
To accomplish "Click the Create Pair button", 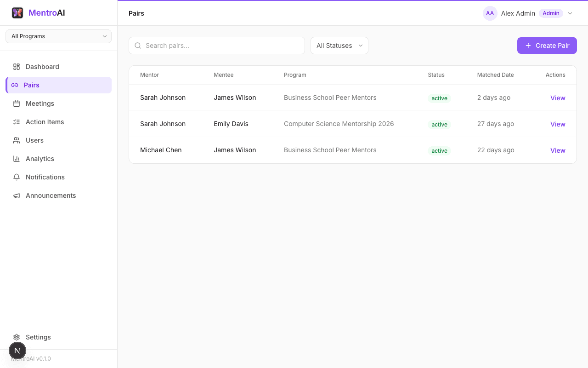I will point(547,46).
